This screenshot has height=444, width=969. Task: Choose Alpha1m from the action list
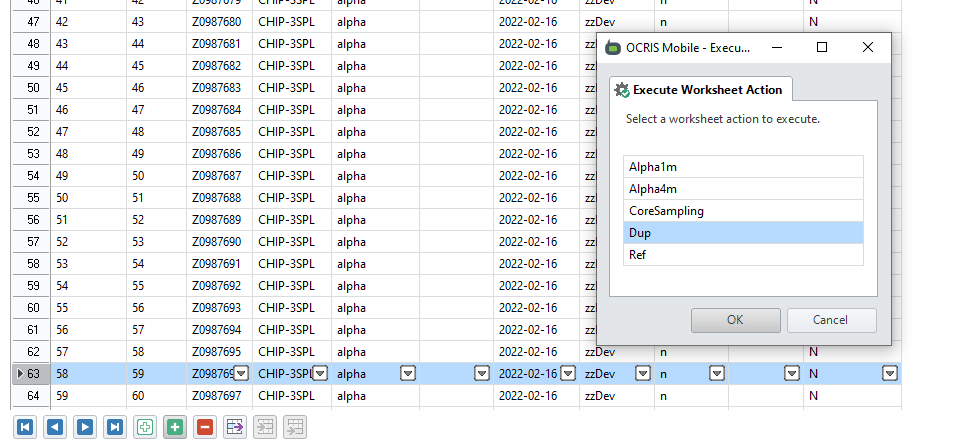point(742,167)
